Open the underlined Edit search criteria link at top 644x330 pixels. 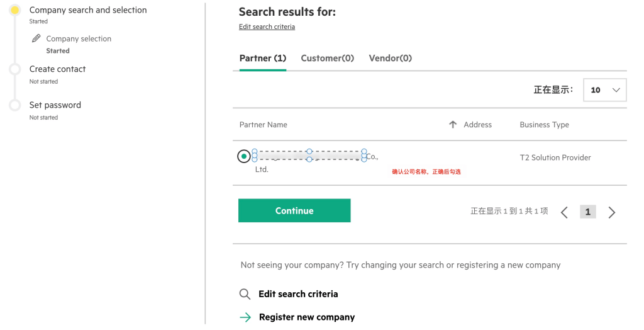(267, 26)
